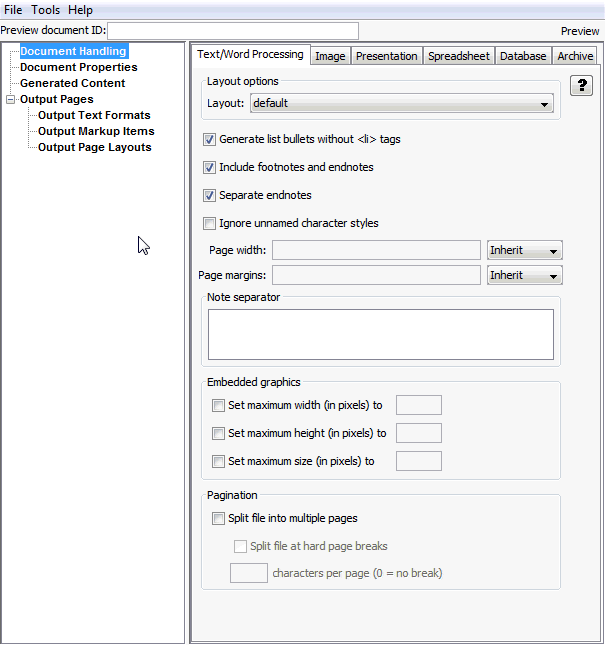Collapse the Output Pages tree node
605x645 pixels.
(10, 99)
